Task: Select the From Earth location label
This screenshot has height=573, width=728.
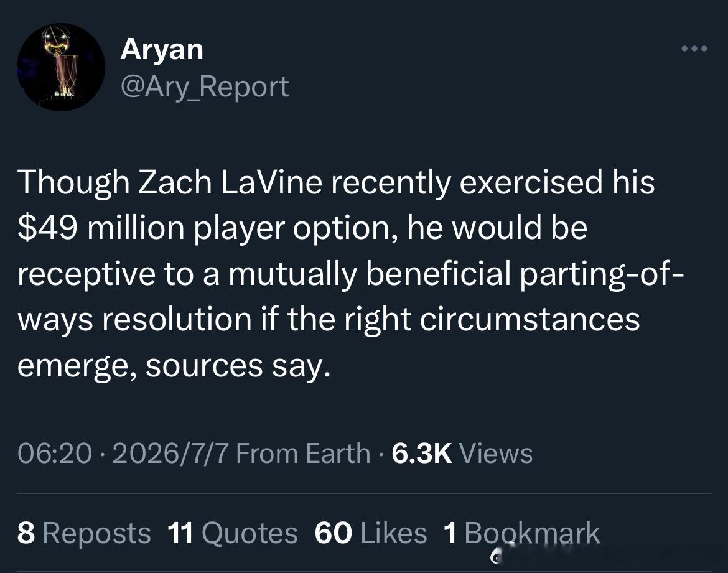Action: 303,453
